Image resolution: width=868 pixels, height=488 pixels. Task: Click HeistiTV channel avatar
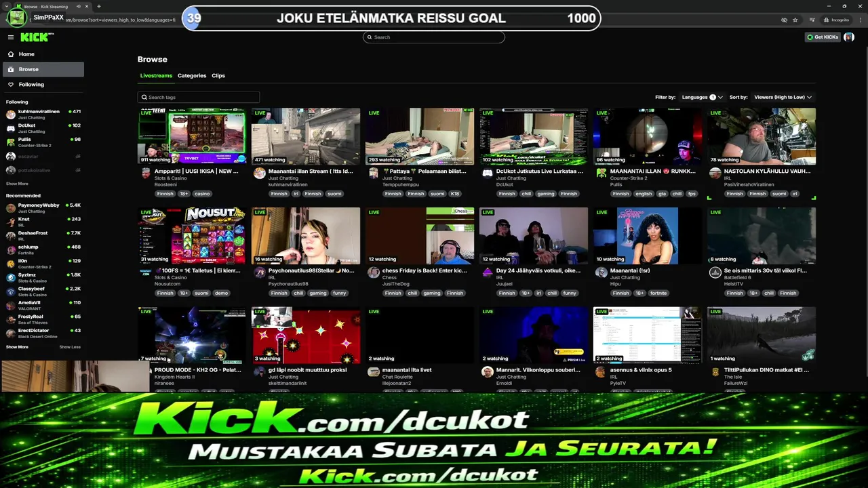pyautogui.click(x=715, y=272)
